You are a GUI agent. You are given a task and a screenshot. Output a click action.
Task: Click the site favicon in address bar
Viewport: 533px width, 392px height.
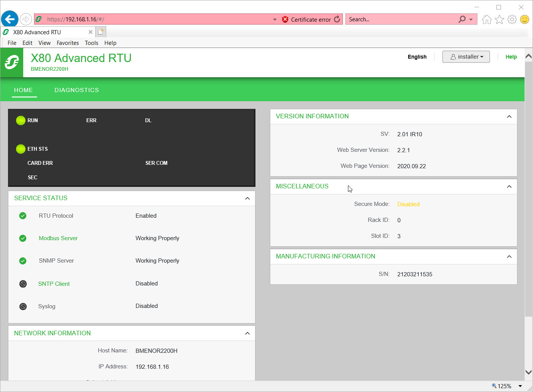point(39,19)
